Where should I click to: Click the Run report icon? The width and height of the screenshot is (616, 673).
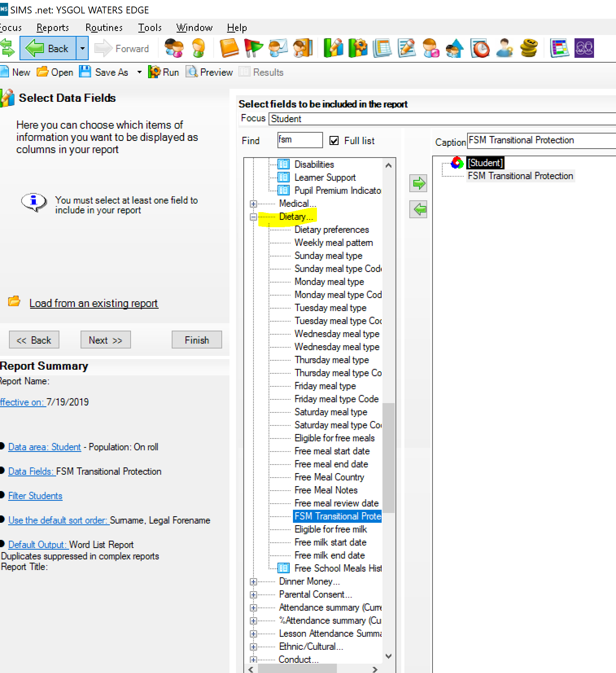155,72
